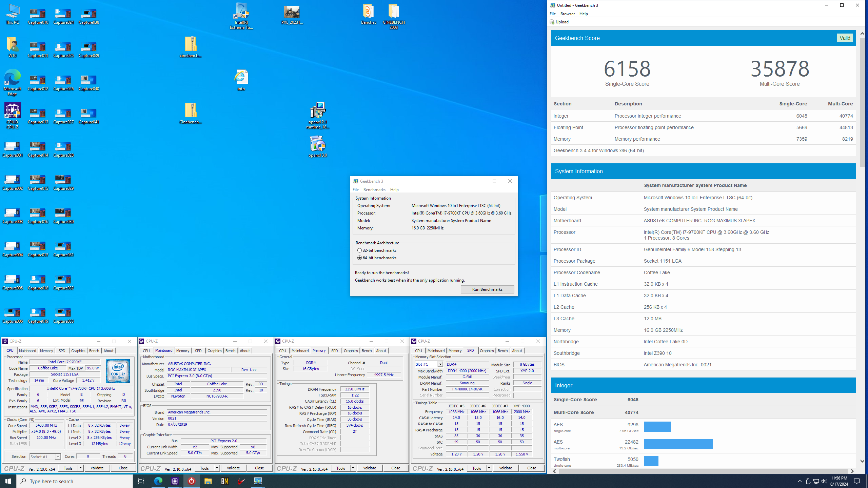Open File Explorer from the taskbar
Image resolution: width=868 pixels, height=488 pixels.
208,481
